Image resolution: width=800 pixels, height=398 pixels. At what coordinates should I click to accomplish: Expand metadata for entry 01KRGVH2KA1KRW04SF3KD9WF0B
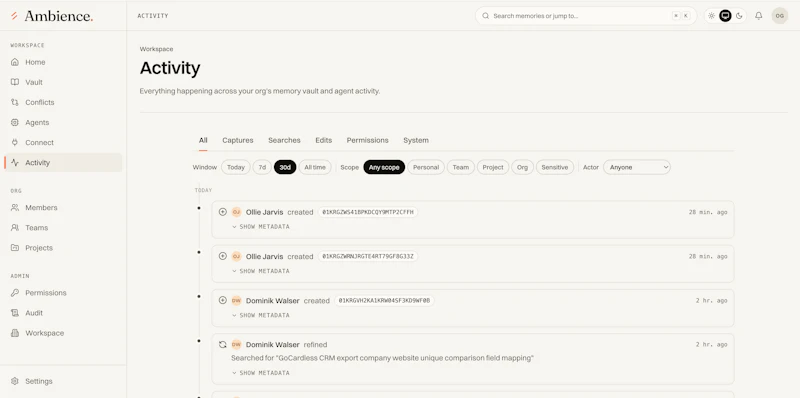pyautogui.click(x=261, y=315)
